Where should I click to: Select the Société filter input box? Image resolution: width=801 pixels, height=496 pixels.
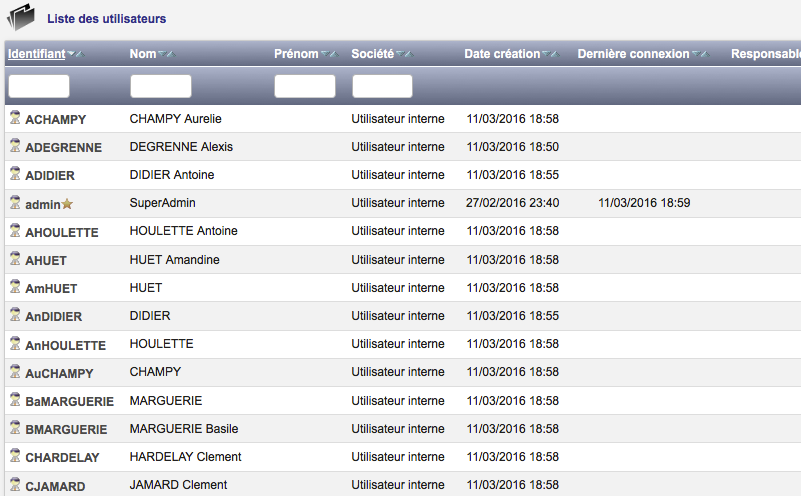[382, 86]
